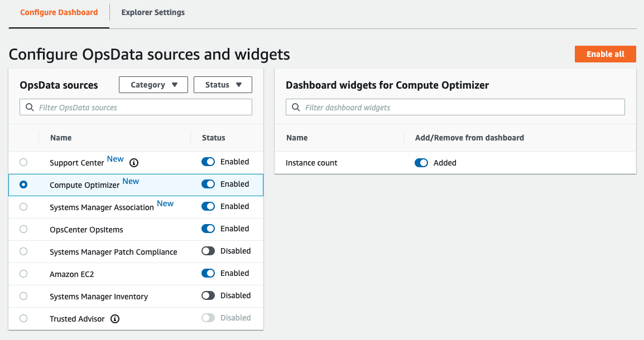The image size is (644, 340).
Task: Toggle OpsCenter OpsItems off
Action: point(208,229)
